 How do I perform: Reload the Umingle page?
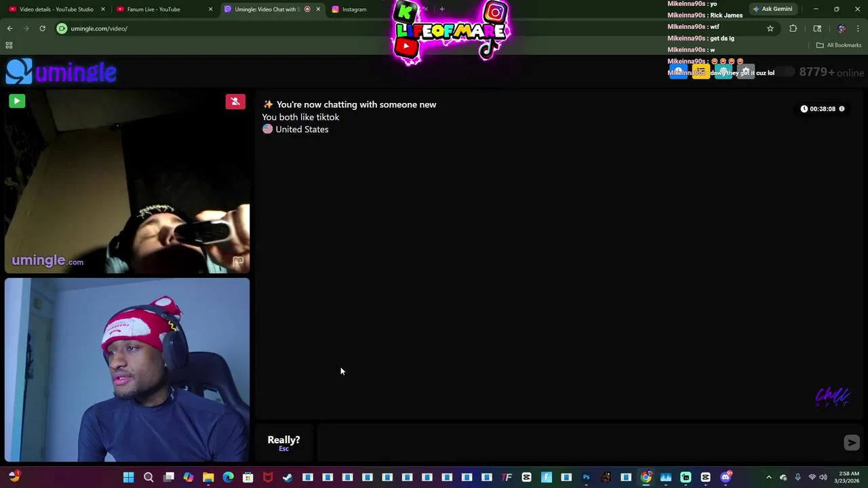point(42,28)
